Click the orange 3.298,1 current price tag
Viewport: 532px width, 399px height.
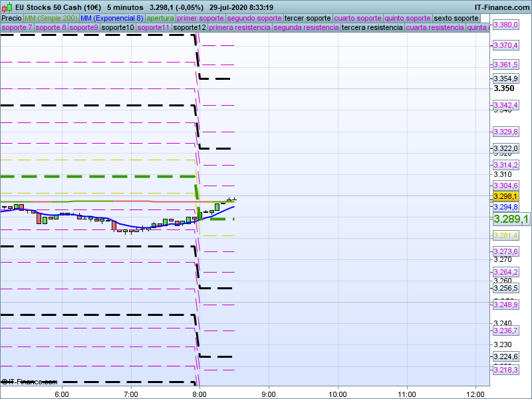pyautogui.click(x=505, y=196)
